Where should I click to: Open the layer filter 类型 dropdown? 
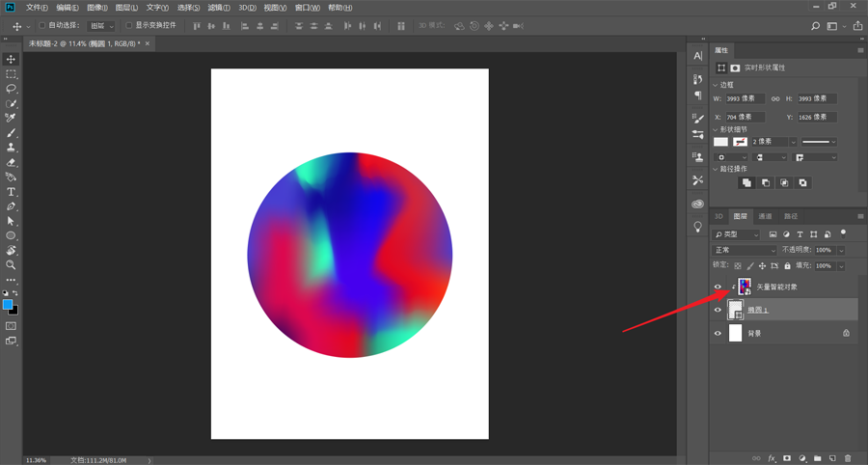pos(737,234)
